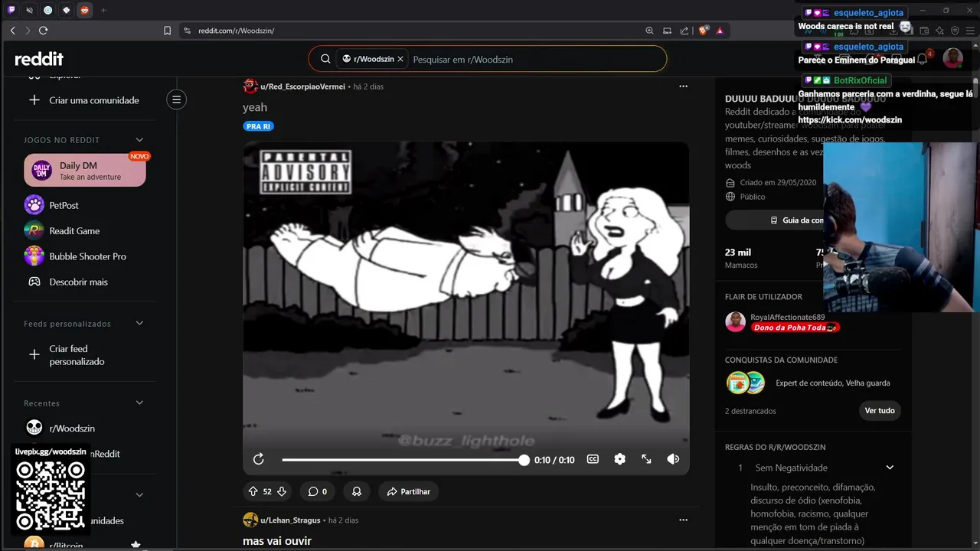Viewport: 980px width, 551px height.
Task: Open Daily DM game card
Action: pos(85,170)
